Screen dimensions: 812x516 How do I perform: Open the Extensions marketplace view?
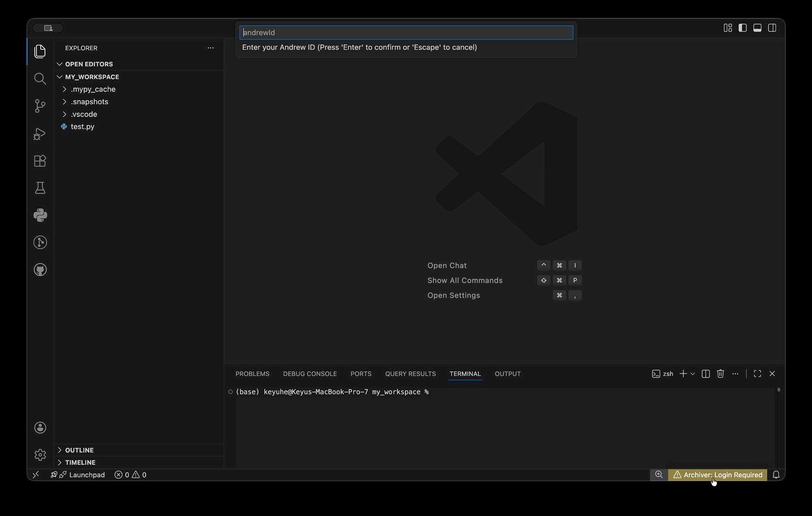click(x=40, y=161)
